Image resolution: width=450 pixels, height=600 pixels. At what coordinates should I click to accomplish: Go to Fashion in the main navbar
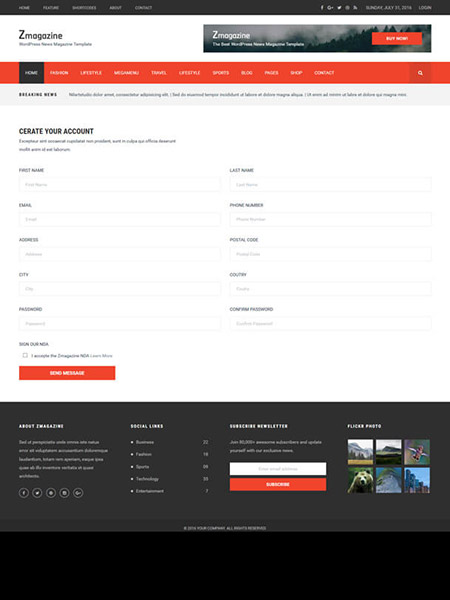pos(59,73)
